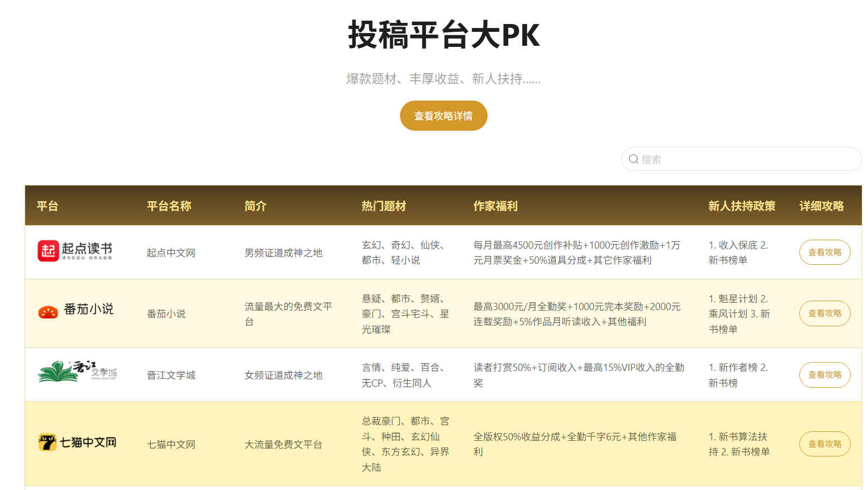
Task: Open 查看攻略 for 七猫中文网 row
Action: click(x=824, y=444)
